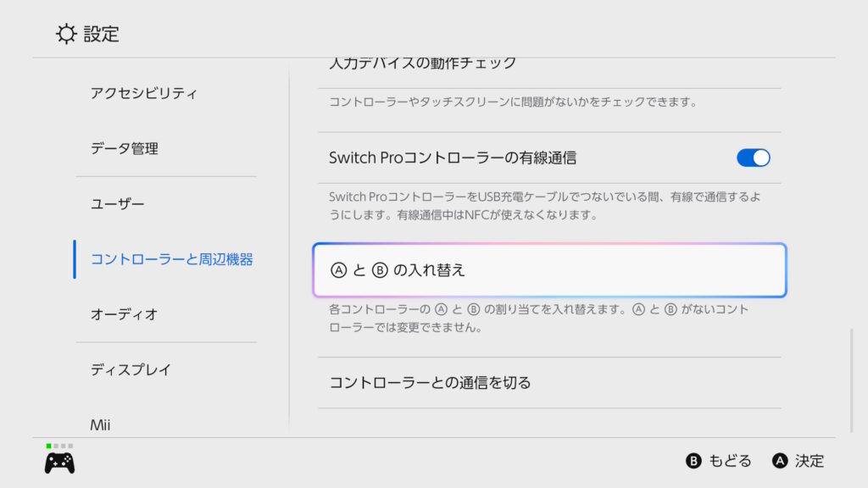Go to ユーザー settings
This screenshot has height=488, width=868.
pyautogui.click(x=118, y=204)
